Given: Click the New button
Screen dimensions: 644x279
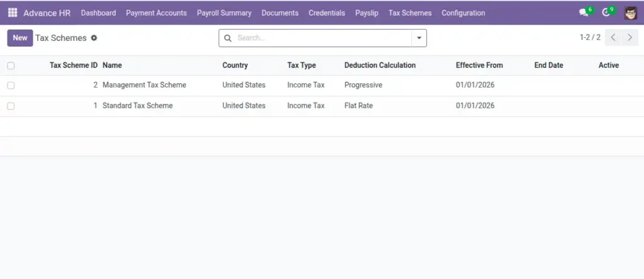Looking at the screenshot, I should (x=19, y=38).
